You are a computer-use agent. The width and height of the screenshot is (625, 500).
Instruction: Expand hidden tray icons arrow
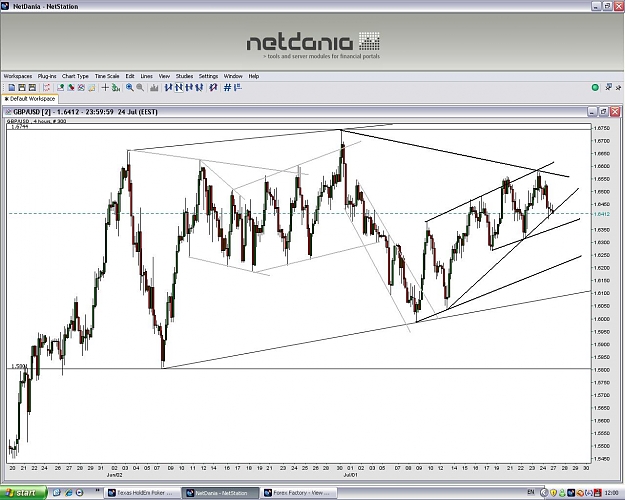pyautogui.click(x=544, y=493)
